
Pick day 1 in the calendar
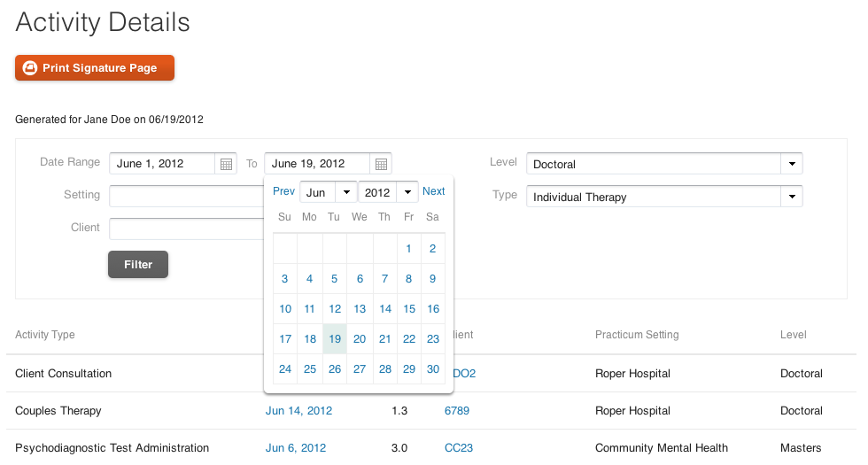pyautogui.click(x=408, y=249)
